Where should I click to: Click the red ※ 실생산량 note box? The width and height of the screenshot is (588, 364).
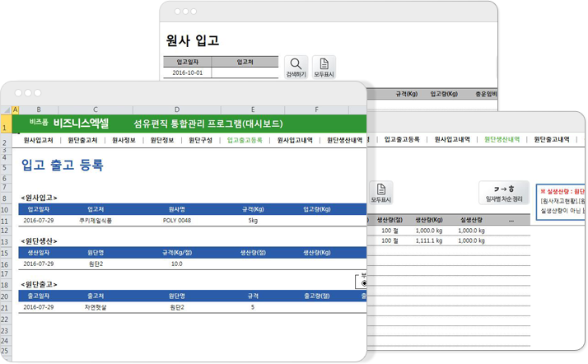pyautogui.click(x=561, y=202)
